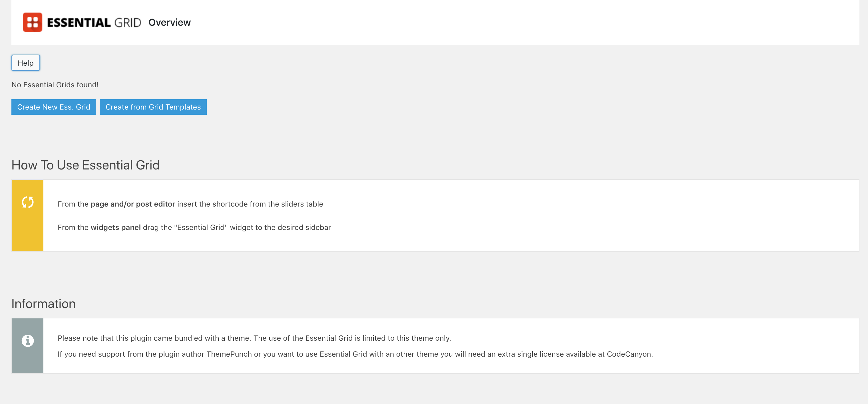The height and width of the screenshot is (404, 868).
Task: Click 'No Essential Grids found!' message
Action: click(x=55, y=85)
